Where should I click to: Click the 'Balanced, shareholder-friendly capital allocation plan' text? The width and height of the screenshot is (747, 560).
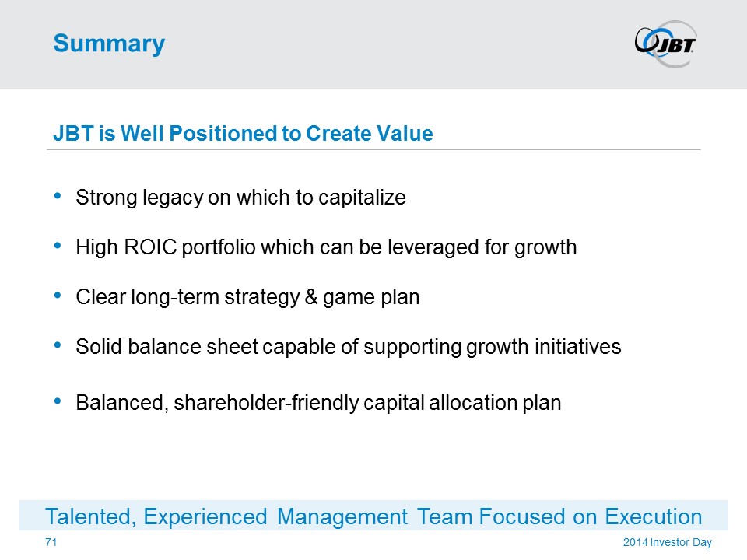point(318,404)
